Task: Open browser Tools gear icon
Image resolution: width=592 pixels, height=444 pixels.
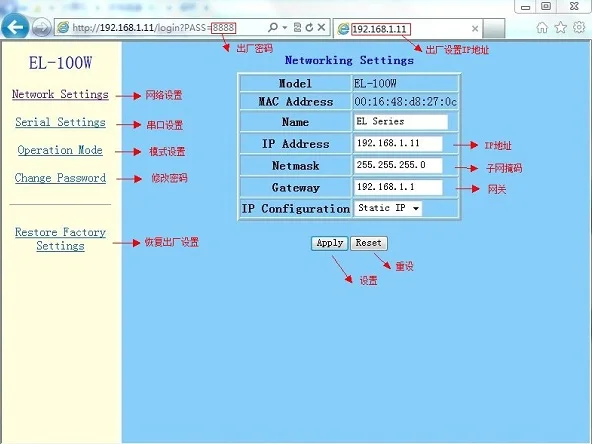Action: click(x=579, y=27)
